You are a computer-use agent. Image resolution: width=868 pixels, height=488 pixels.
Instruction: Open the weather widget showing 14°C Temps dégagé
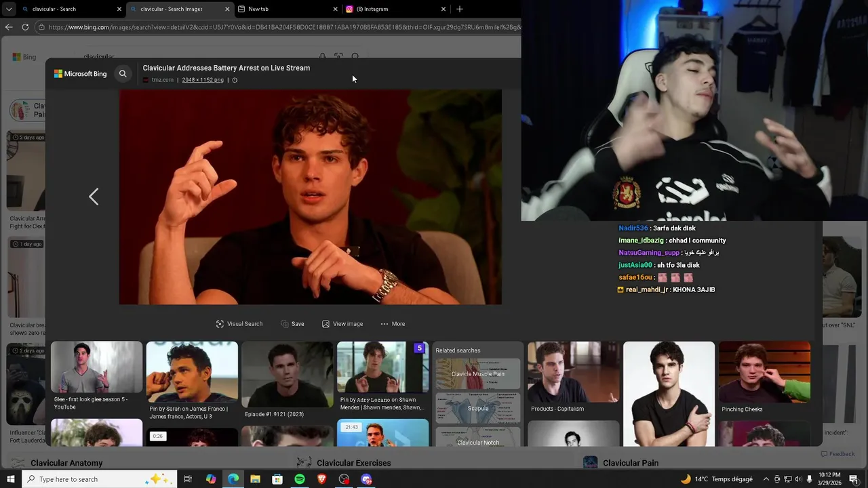717,479
